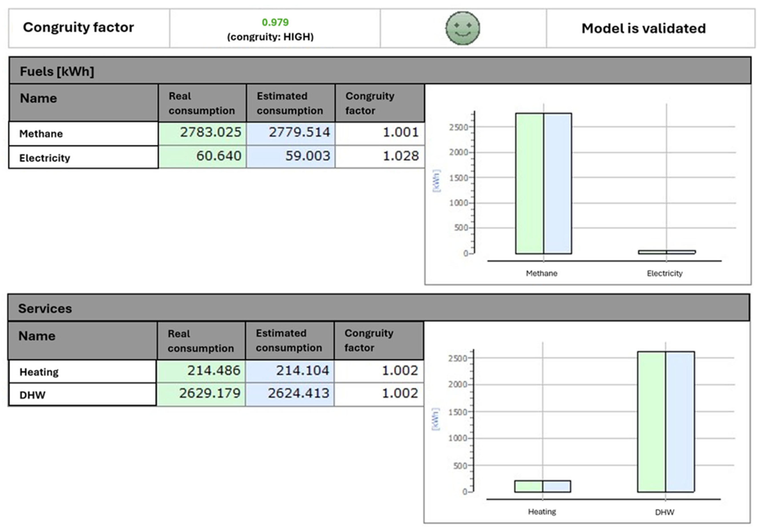This screenshot has height=532, width=759.
Task: Click the Fuels [kWh] section header
Action: (57, 71)
